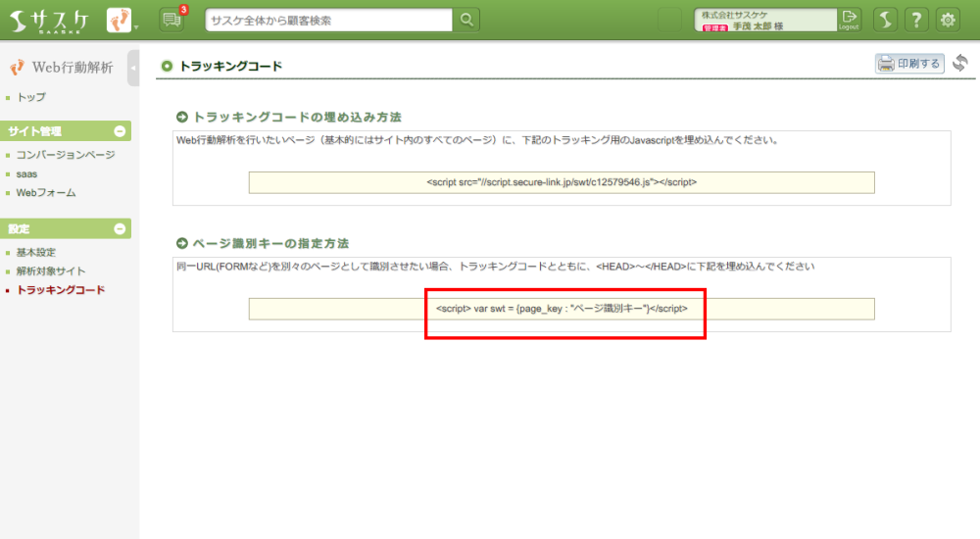
Task: Open the help question mark icon
Action: coord(916,20)
